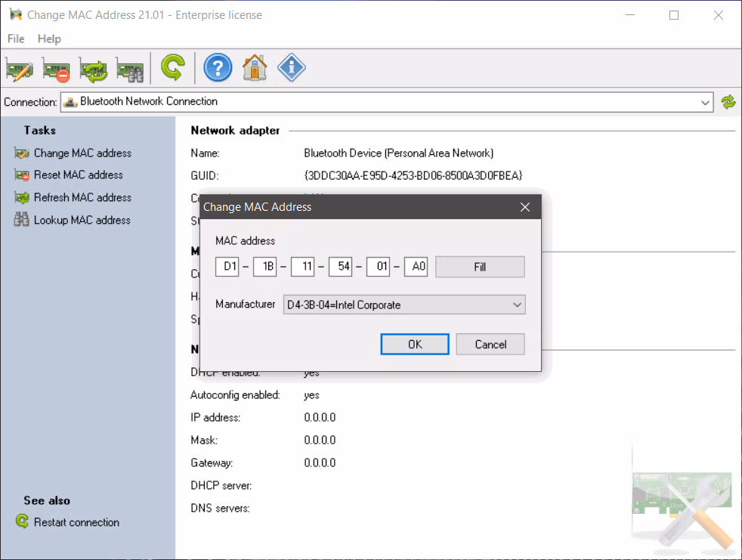Open Help with the blue question mark icon
742x560 pixels.
point(218,68)
